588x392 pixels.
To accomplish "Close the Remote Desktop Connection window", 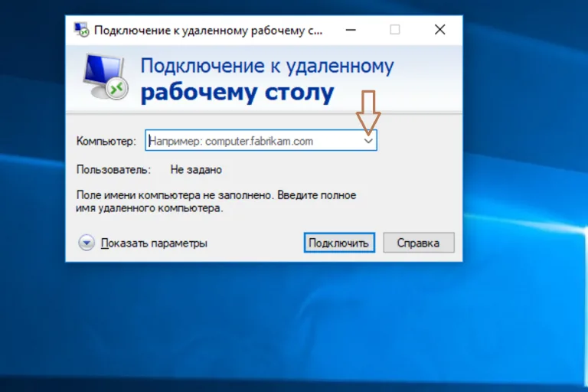I will (x=440, y=30).
